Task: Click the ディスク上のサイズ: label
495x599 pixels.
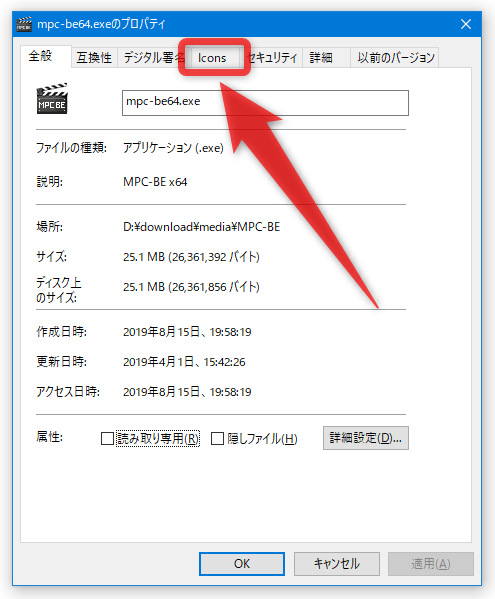Action: 59,290
